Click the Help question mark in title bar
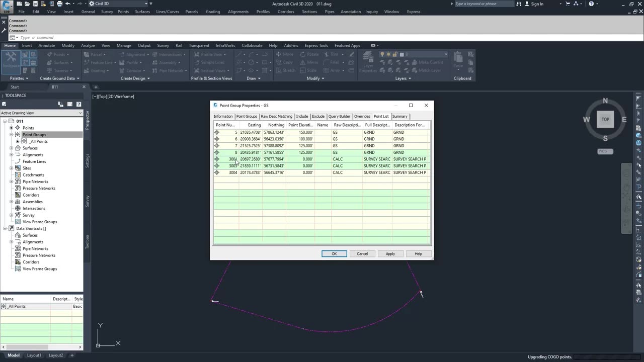644x362 pixels. 592,4
